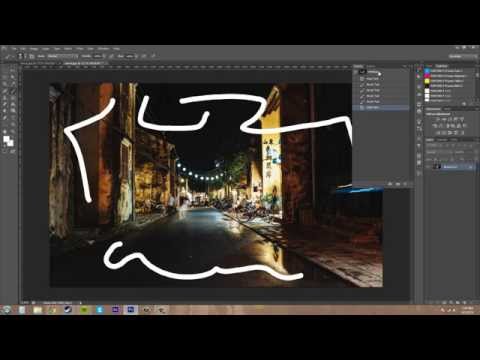The image size is (480, 360).
Task: Select the History Brush tool
Action: (x=13, y=98)
